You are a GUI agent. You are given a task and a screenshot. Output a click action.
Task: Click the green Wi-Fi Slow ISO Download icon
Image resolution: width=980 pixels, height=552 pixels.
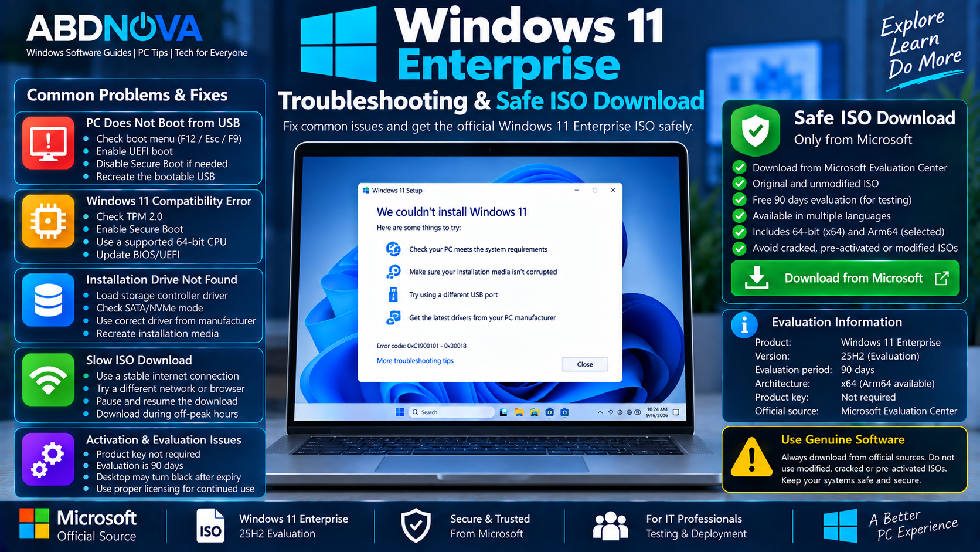point(48,380)
